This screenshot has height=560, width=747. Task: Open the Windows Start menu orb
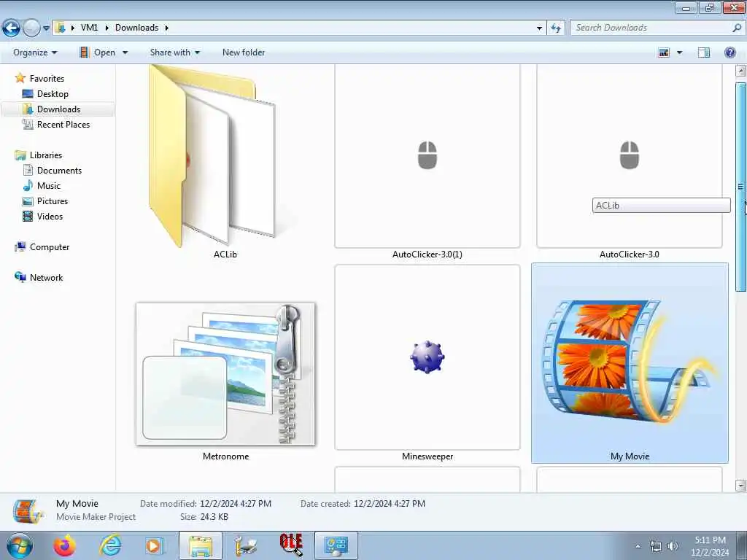point(20,545)
